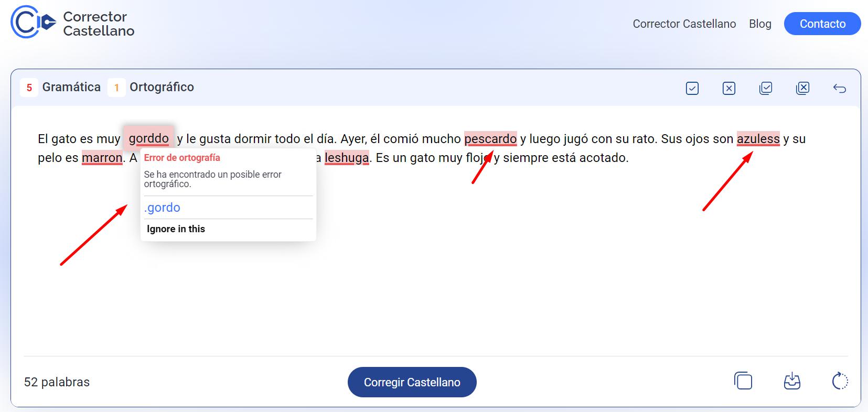Screen dimensions: 868x412
Task: Select the Gramática error counter
Action: point(61,87)
